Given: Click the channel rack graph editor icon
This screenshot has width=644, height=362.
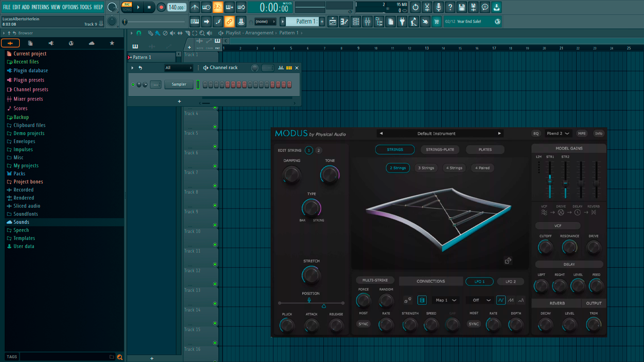Looking at the screenshot, I should coord(281,68).
